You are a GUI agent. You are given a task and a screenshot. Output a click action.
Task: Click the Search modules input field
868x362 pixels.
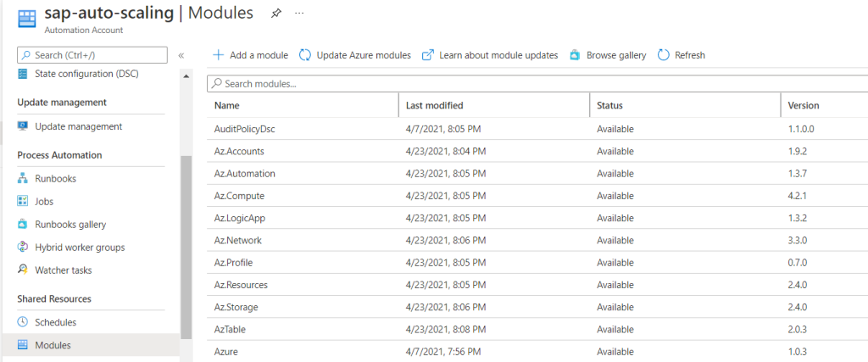(x=537, y=84)
